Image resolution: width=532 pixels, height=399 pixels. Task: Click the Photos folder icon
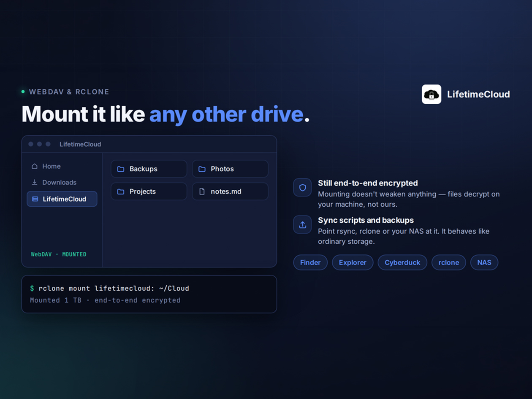coord(202,169)
